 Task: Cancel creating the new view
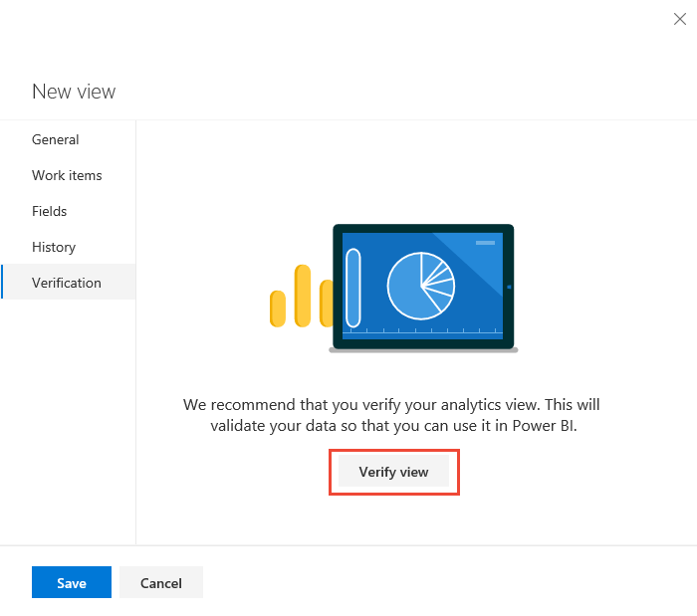pyautogui.click(x=161, y=583)
